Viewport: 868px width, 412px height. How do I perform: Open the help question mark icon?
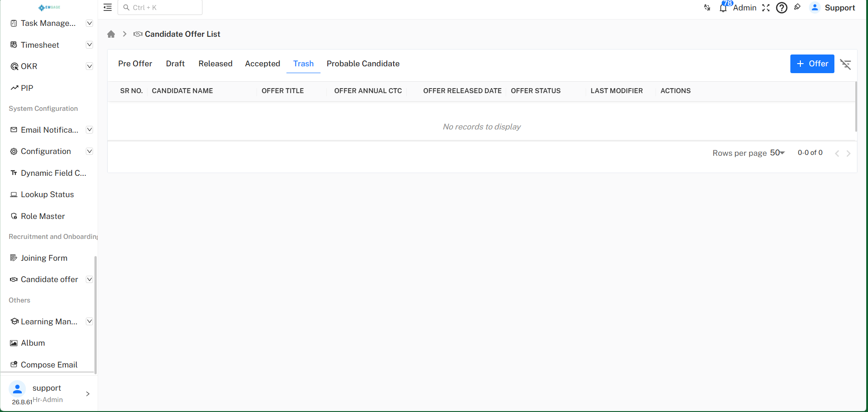tap(782, 8)
